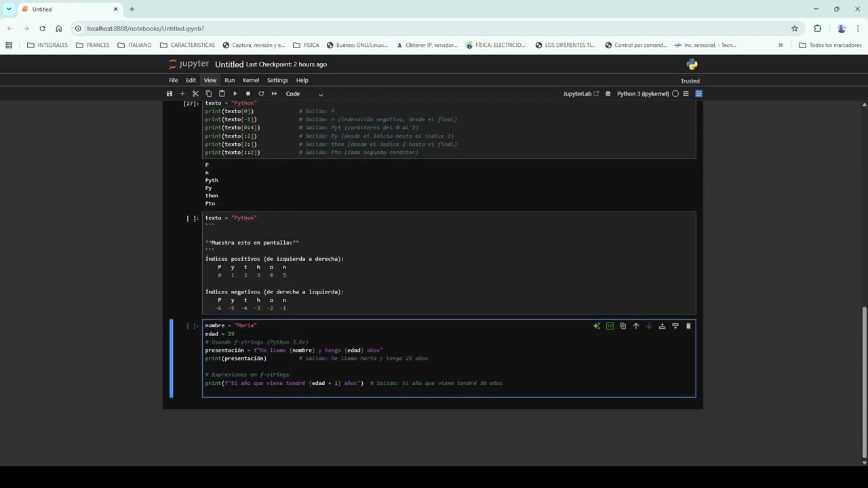Open the CARACTERISTICAS bookmark folder
Image resolution: width=868 pixels, height=488 pixels.
tap(187, 45)
